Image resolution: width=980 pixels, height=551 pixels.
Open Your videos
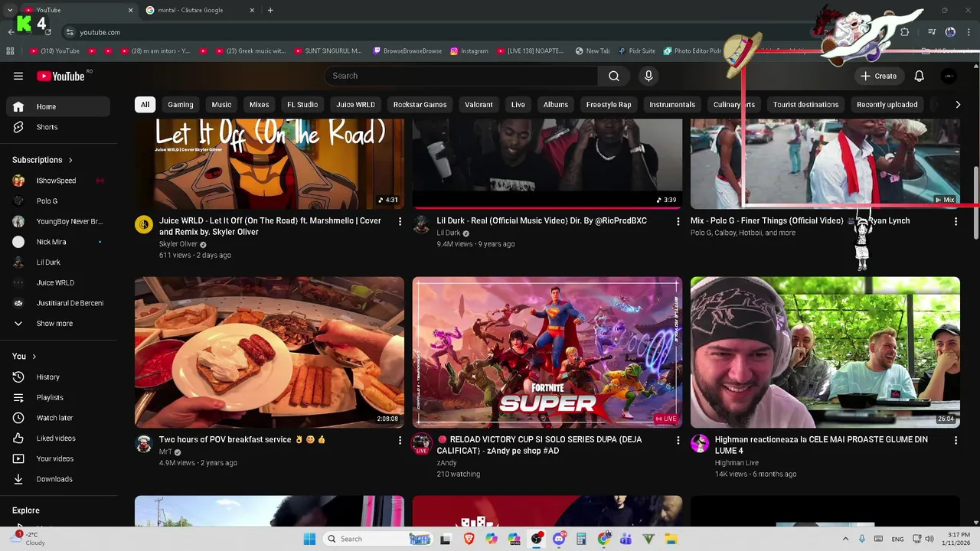[x=58, y=458]
